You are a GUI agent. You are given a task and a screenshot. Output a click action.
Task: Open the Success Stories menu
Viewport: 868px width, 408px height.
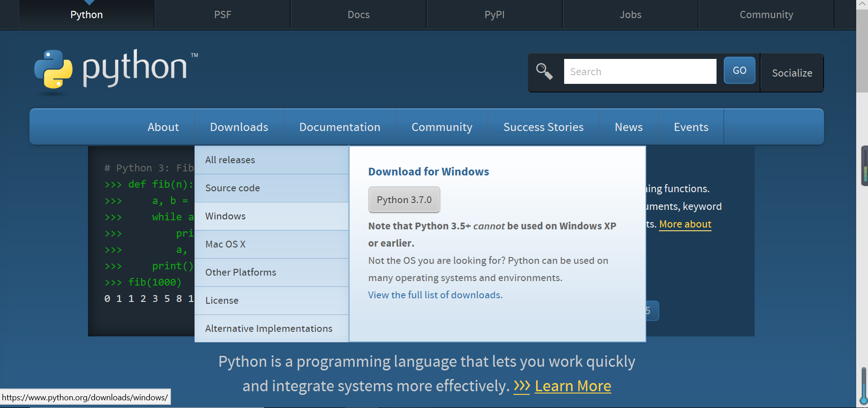pyautogui.click(x=543, y=127)
